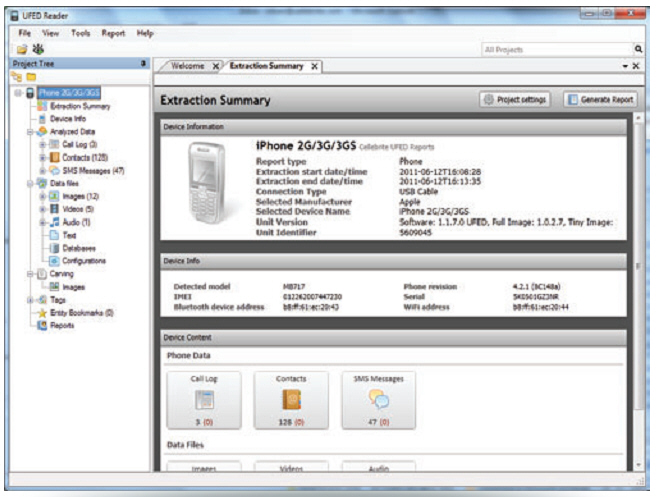The width and height of the screenshot is (657, 497).
Task: Click the paw-print toolbar icon
Action: (38, 49)
